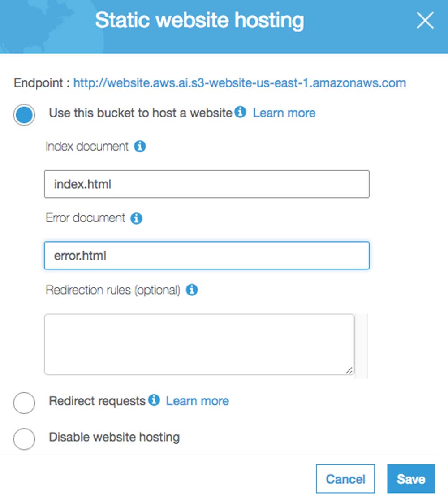The image size is (448, 503).
Task: Click info icon next to Redirect requests
Action: (154, 400)
